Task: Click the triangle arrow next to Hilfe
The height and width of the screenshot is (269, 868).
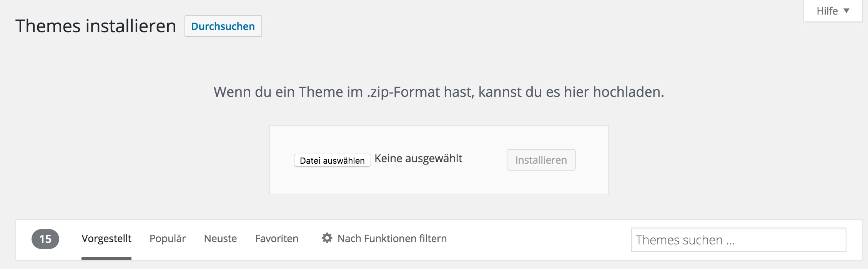Action: point(846,11)
